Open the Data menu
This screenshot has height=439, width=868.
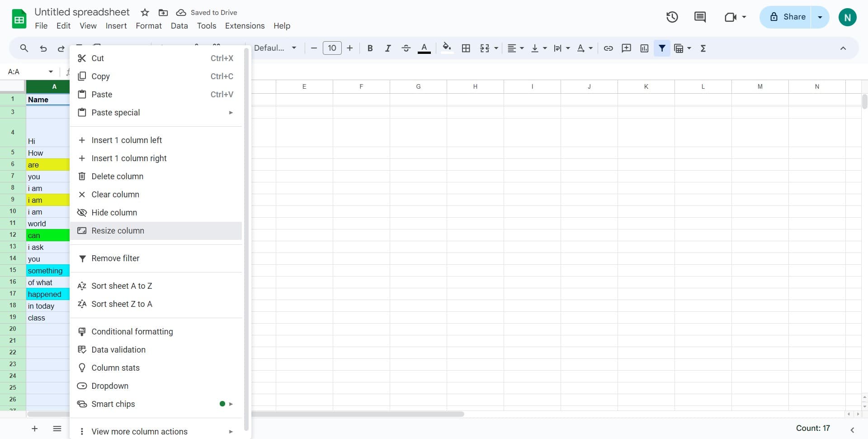(x=179, y=26)
